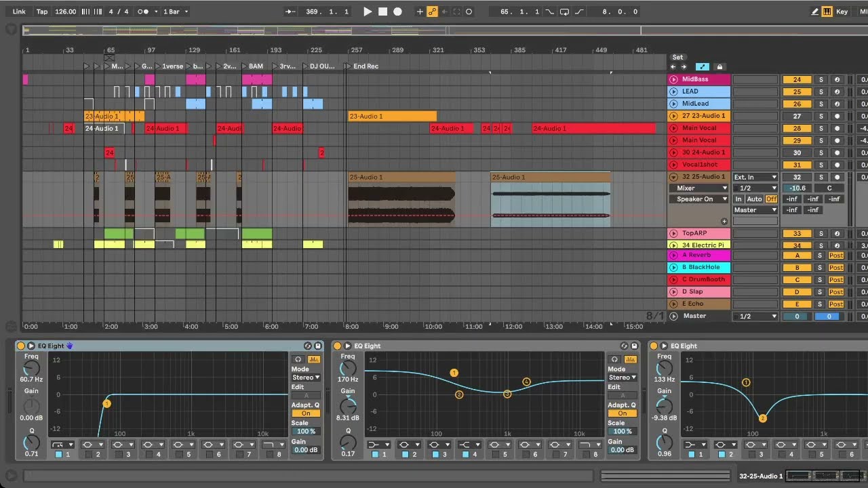Image resolution: width=868 pixels, height=488 pixels.
Task: Toggle the Computer MIDI Keyboard icon
Action: [827, 12]
